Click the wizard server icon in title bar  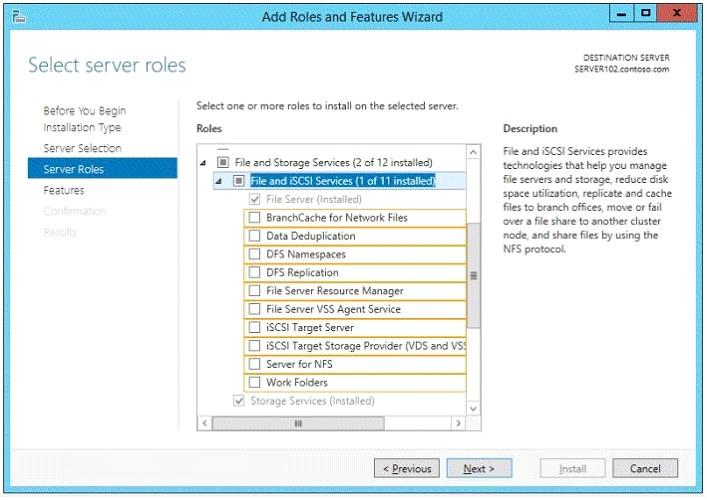click(18, 17)
